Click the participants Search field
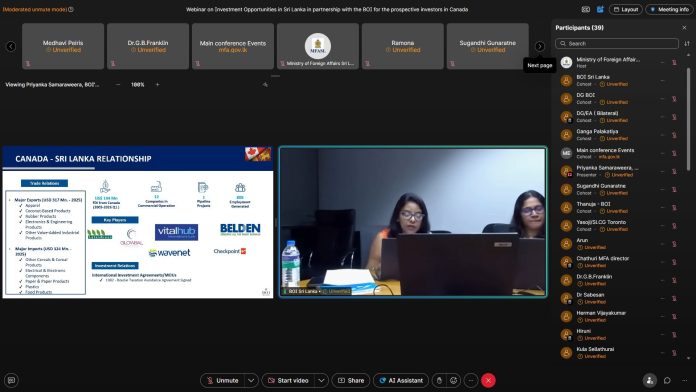This screenshot has width=696, height=392. [x=617, y=44]
